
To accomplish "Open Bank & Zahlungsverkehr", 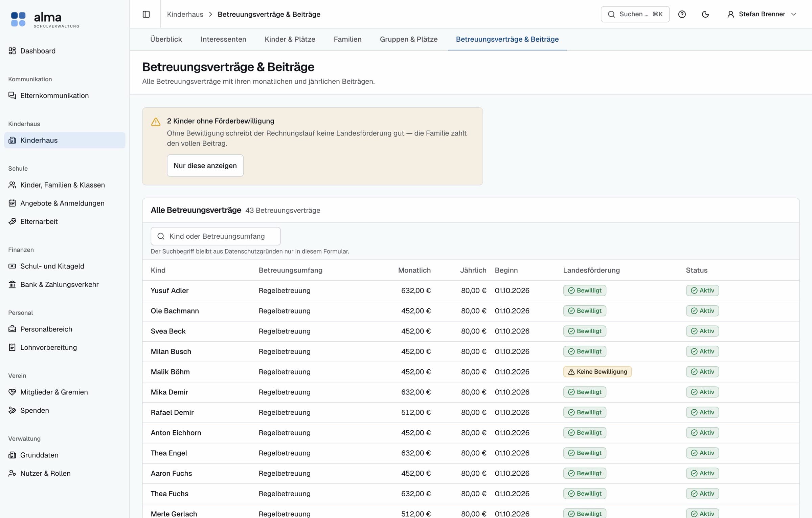I will pyautogui.click(x=65, y=284).
